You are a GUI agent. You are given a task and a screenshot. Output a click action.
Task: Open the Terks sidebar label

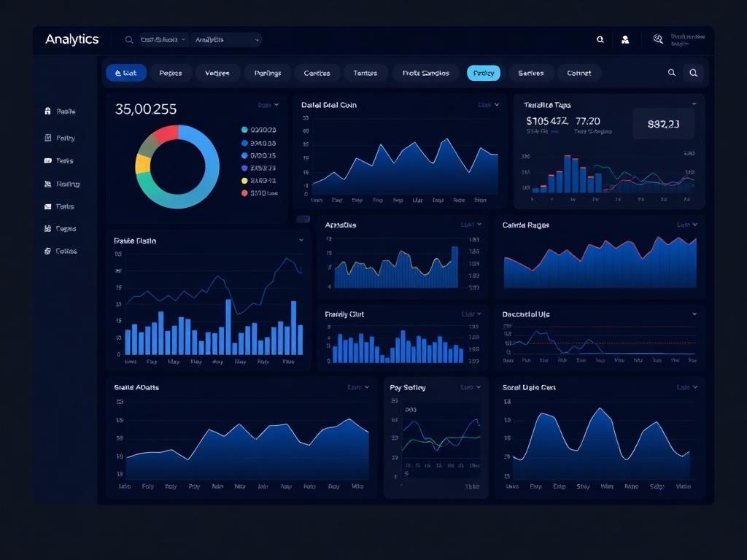point(65,161)
